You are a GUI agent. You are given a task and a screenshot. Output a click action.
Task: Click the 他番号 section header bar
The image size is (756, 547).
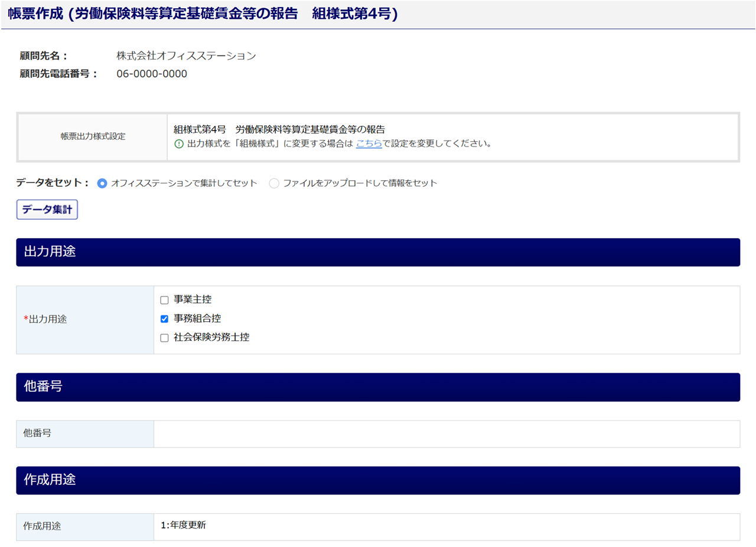pyautogui.click(x=378, y=388)
